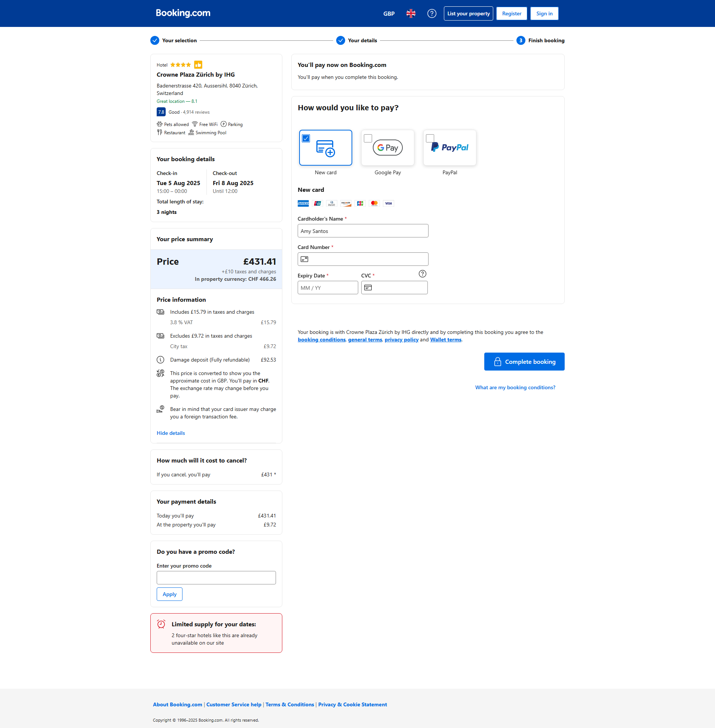Click the Visa card logo
The width and height of the screenshot is (715, 728).
[x=389, y=203]
